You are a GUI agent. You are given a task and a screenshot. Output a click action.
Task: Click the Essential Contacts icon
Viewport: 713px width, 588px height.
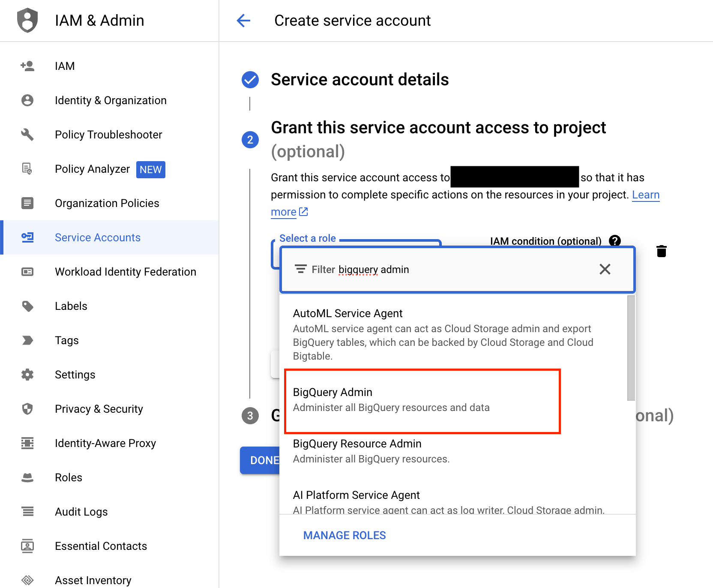coord(27,546)
